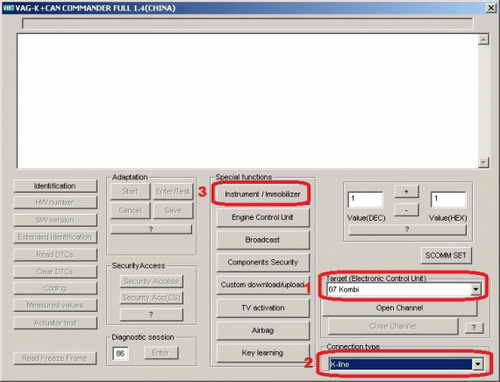Open Components Security function
Screen dimensions: 500x382
[x=263, y=262]
